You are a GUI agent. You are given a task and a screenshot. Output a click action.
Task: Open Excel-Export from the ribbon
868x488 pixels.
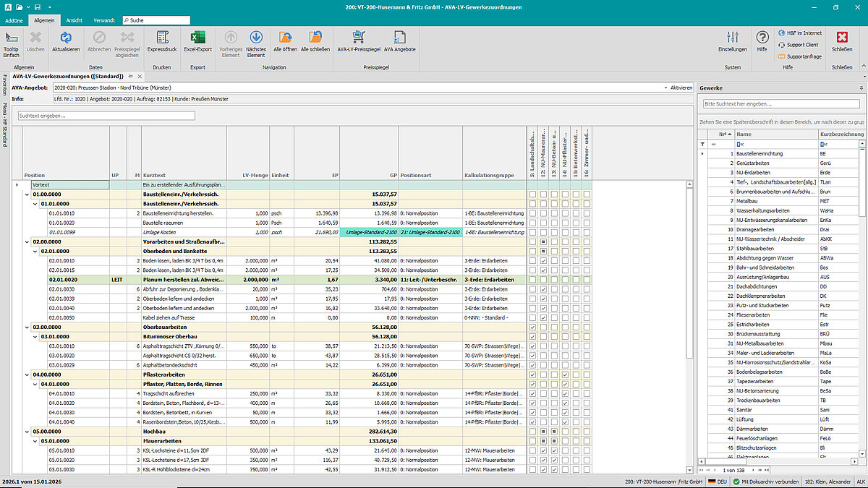(197, 38)
